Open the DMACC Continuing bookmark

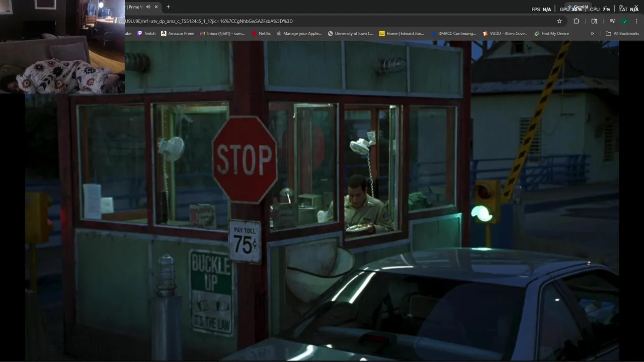pyautogui.click(x=453, y=34)
